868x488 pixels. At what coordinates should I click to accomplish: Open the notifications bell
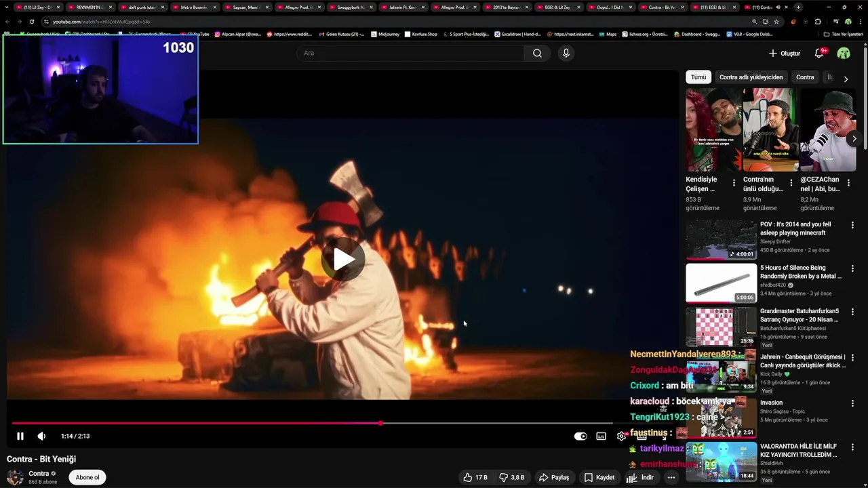pyautogui.click(x=819, y=53)
